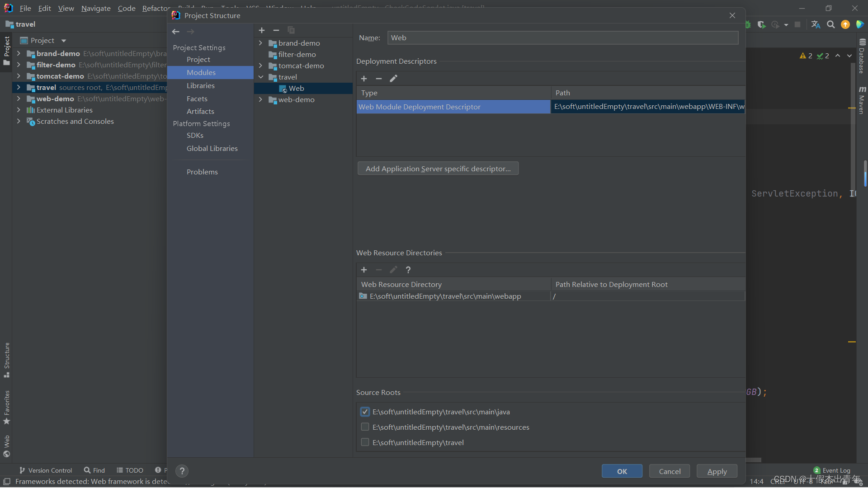Open the View menu
This screenshot has width=868, height=488.
tap(66, 8)
